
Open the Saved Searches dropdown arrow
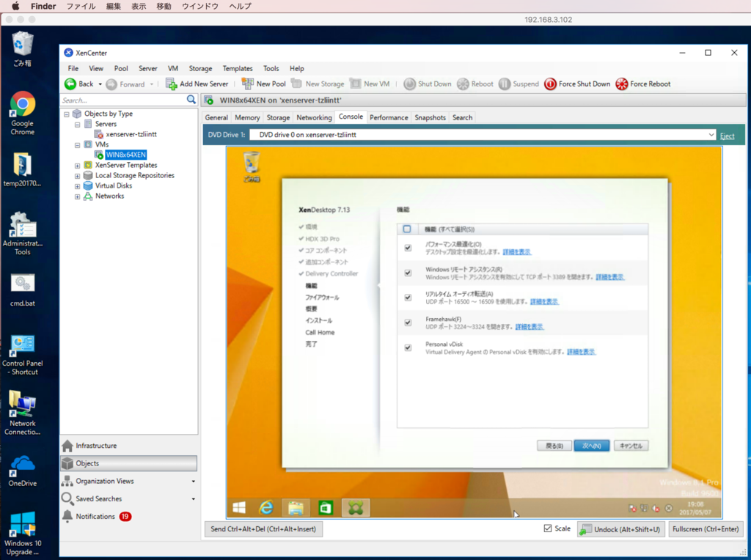(194, 499)
